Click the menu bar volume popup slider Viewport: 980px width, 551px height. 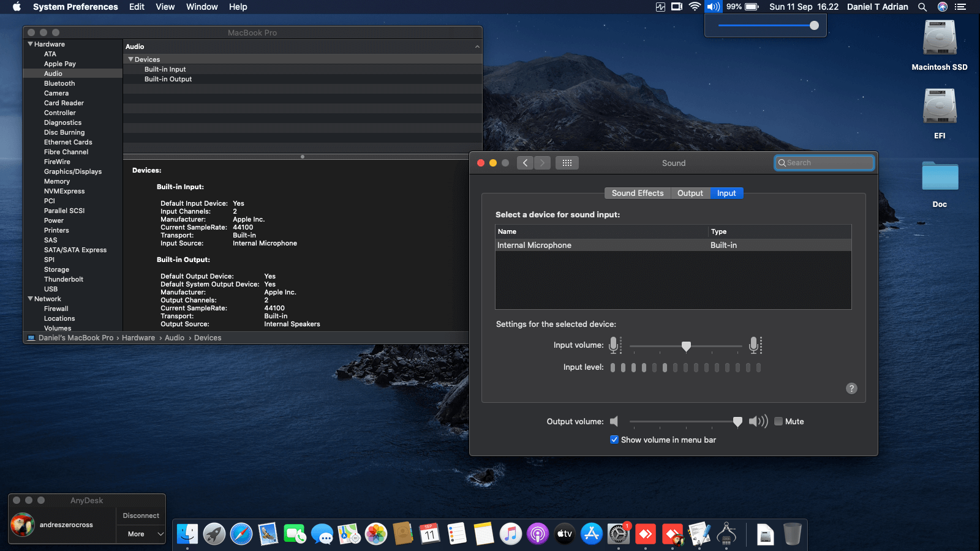click(x=766, y=26)
